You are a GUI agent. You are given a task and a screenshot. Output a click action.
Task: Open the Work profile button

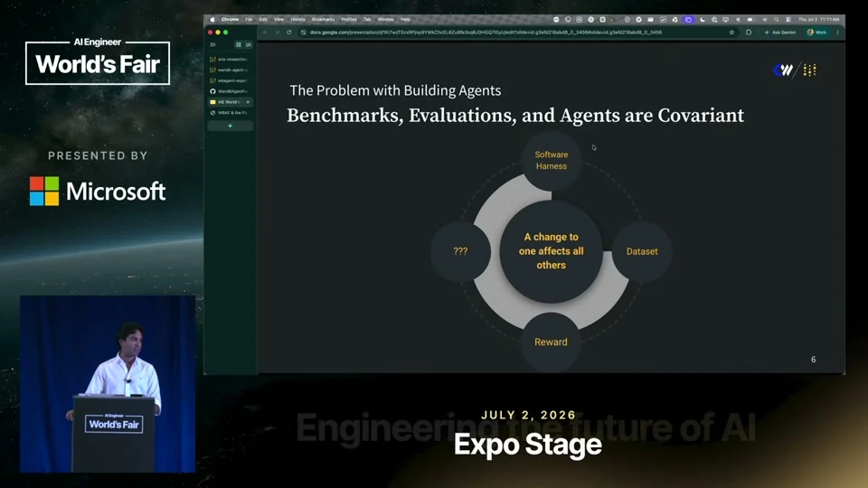click(817, 33)
